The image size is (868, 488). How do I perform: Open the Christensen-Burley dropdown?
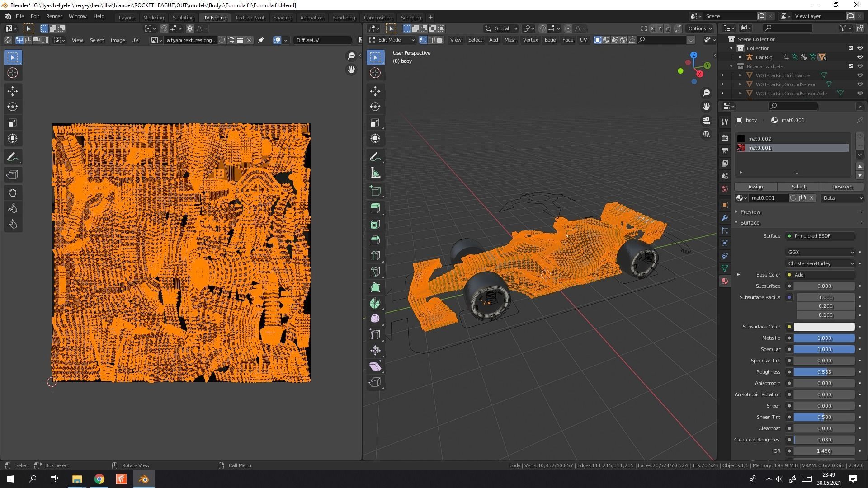coord(820,263)
